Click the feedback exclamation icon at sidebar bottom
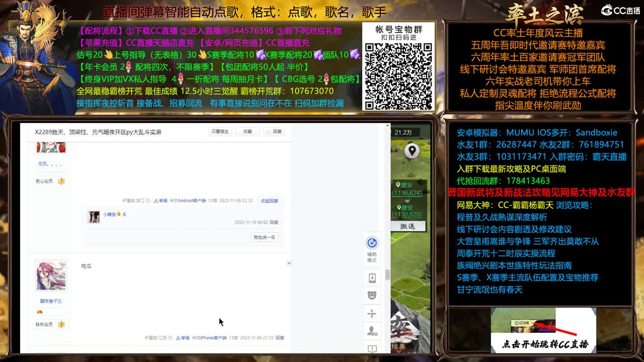 pyautogui.click(x=372, y=348)
